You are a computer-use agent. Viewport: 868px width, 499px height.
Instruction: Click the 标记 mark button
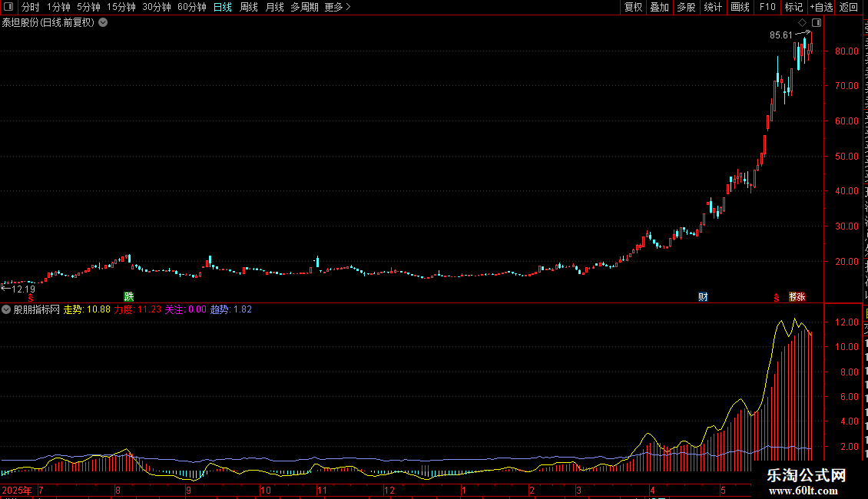click(793, 7)
